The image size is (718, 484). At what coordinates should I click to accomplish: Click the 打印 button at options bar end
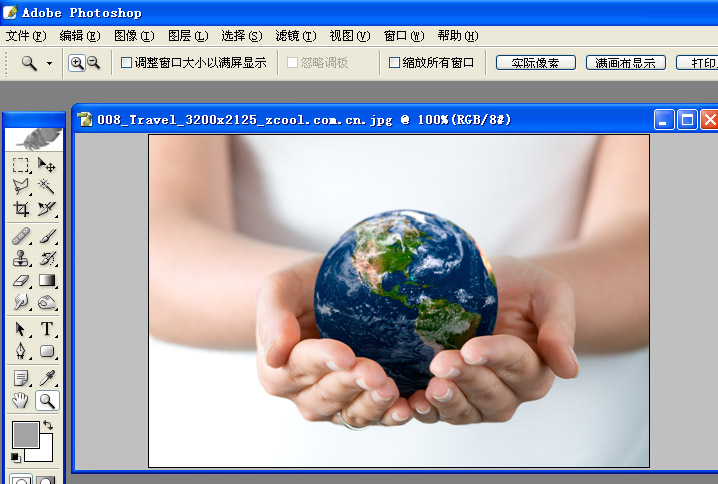[697, 63]
